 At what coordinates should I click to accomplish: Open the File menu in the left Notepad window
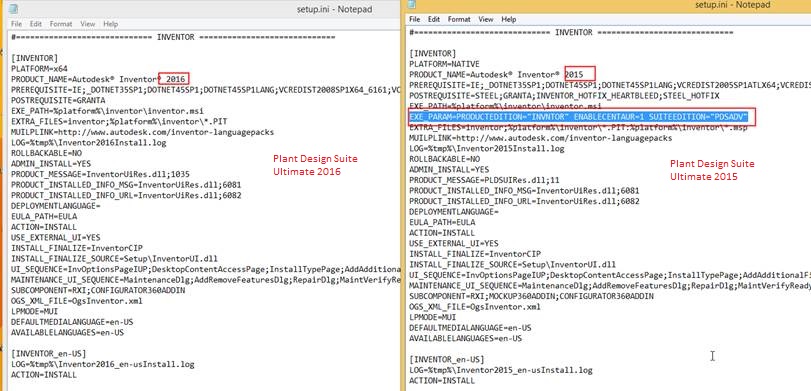click(x=16, y=24)
